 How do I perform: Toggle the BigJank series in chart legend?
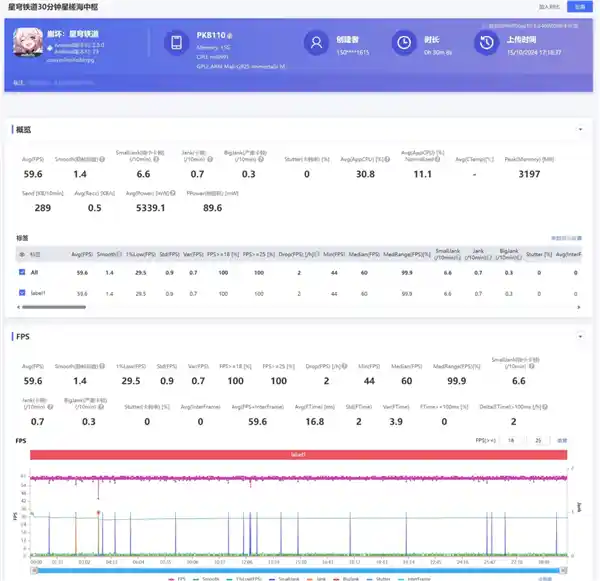coord(346,579)
